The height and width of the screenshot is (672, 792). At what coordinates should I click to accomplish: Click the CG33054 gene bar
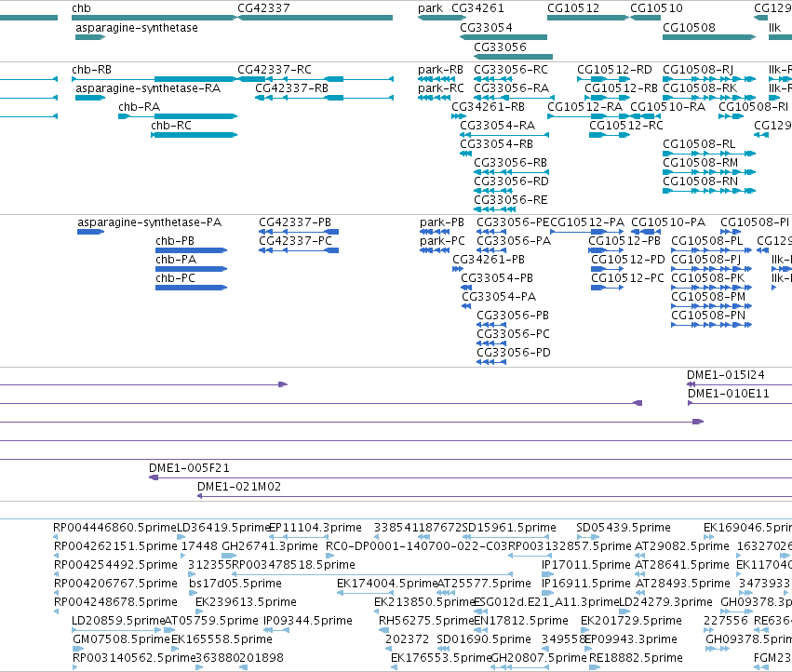503,37
